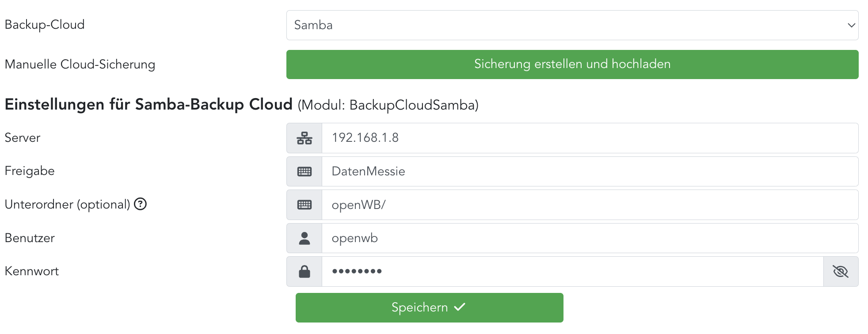
Task: Click the keyboard icon beside Unterordner field
Action: click(x=304, y=205)
